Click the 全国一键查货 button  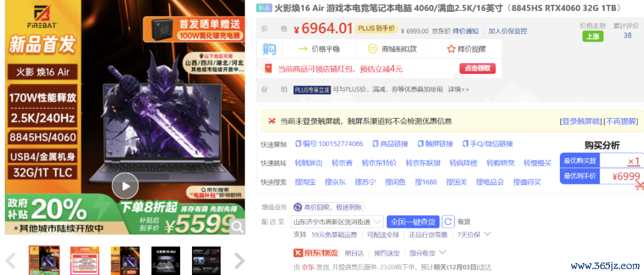tap(413, 221)
